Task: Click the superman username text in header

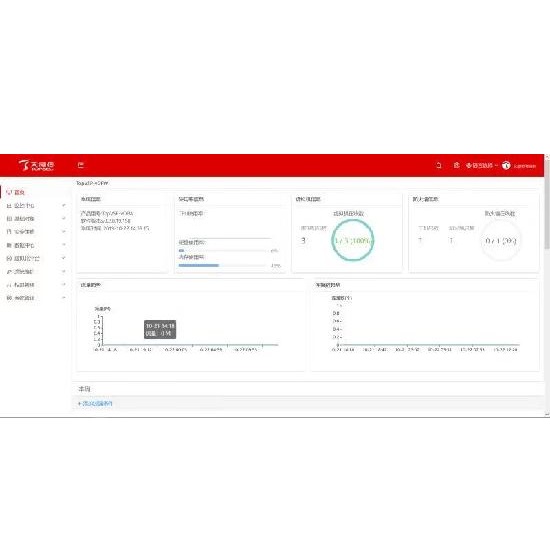Action: point(525,166)
